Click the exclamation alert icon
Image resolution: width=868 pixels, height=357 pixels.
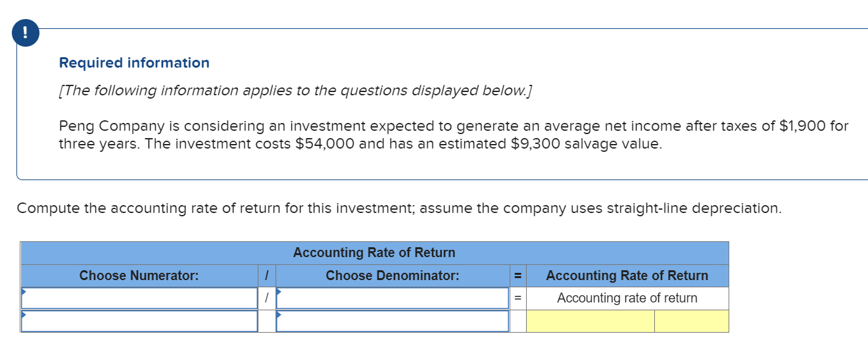(x=26, y=34)
